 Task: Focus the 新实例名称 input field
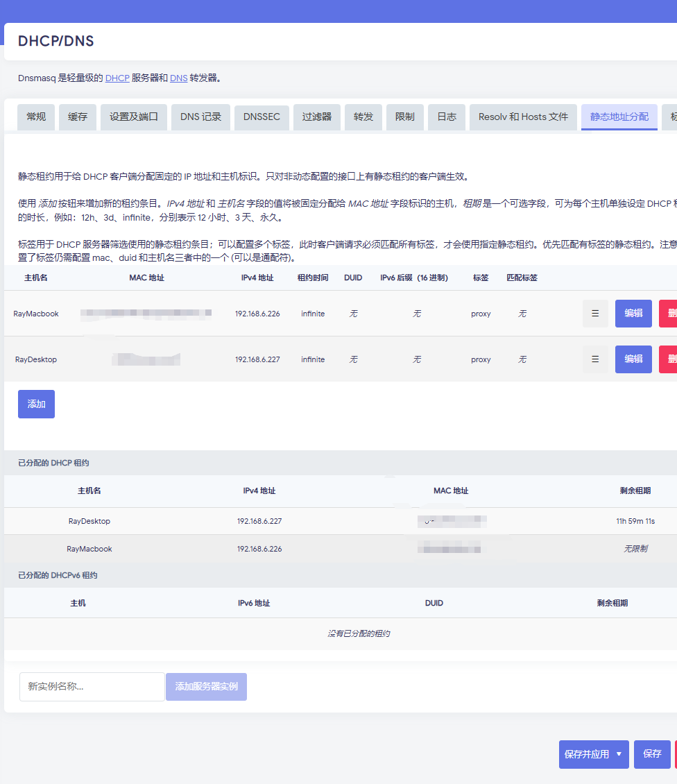[x=92, y=687]
